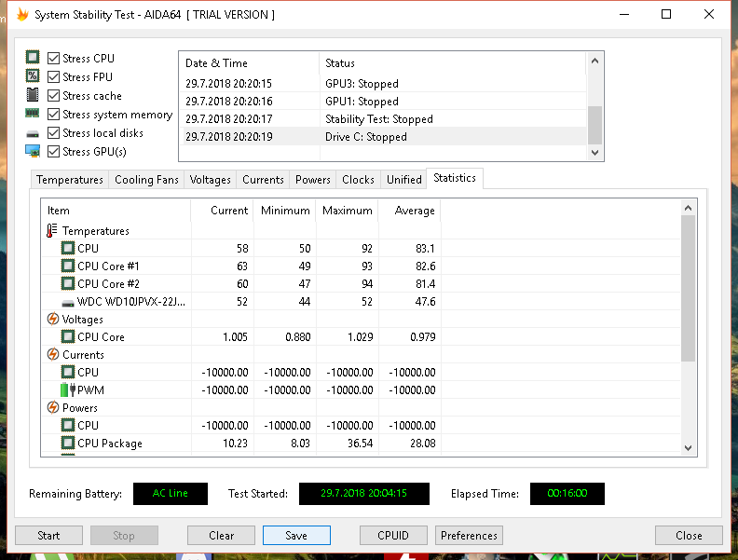The image size is (738, 560).
Task: Disable the Stress local disks checkbox
Action: click(54, 133)
